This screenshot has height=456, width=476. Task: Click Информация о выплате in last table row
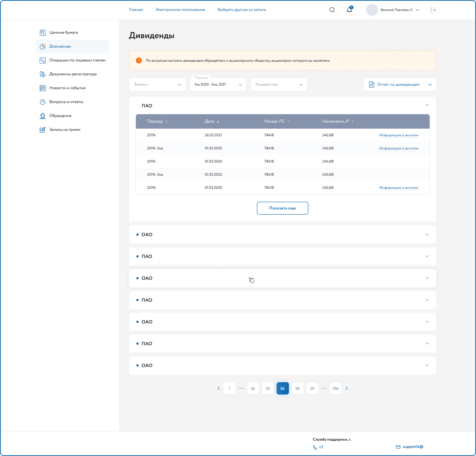[399, 188]
